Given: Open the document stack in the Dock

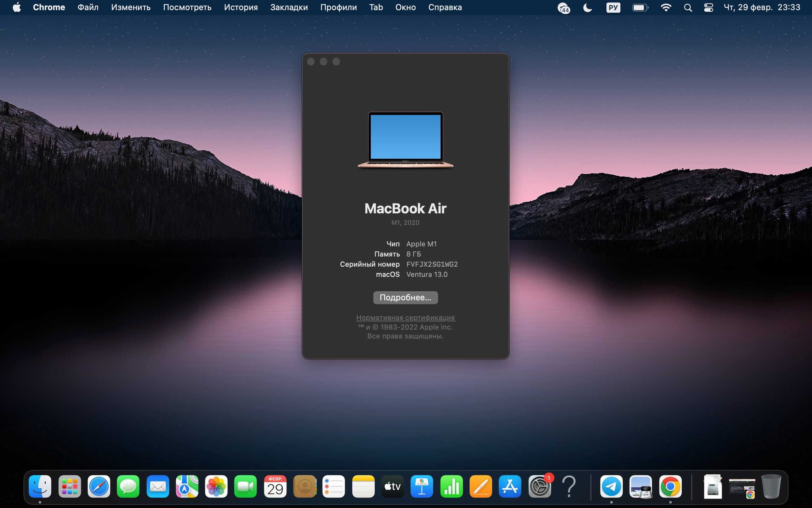Looking at the screenshot, I should click(x=713, y=486).
